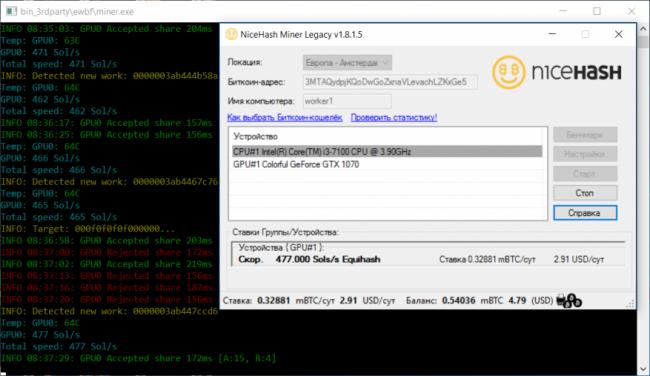Click the console scrollbar down arrow
Viewport: 650px width, 376px height.
point(643,369)
